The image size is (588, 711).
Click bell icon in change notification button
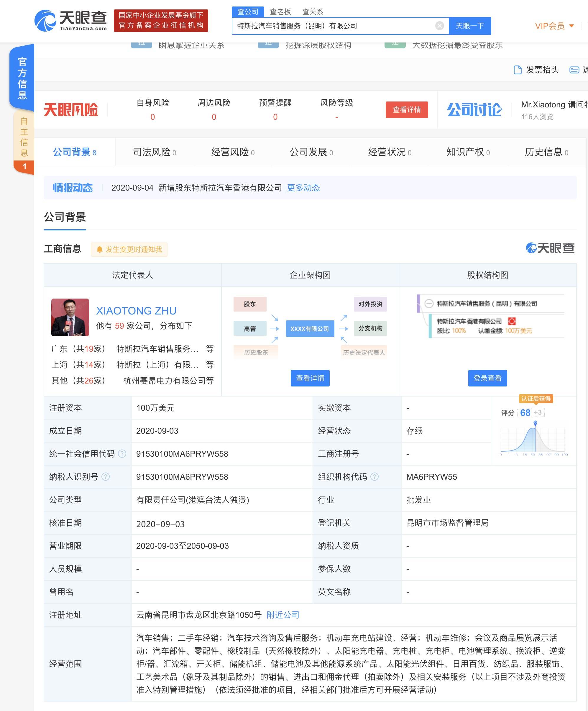pos(99,250)
